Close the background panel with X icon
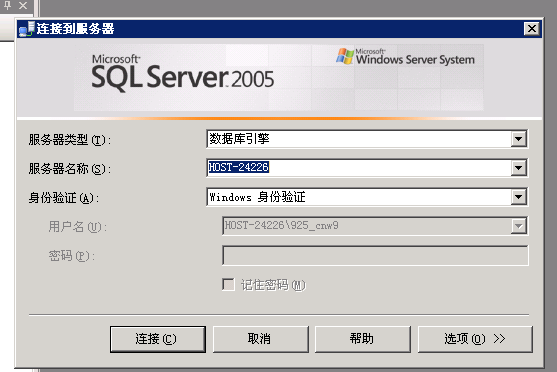 pos(23,5)
